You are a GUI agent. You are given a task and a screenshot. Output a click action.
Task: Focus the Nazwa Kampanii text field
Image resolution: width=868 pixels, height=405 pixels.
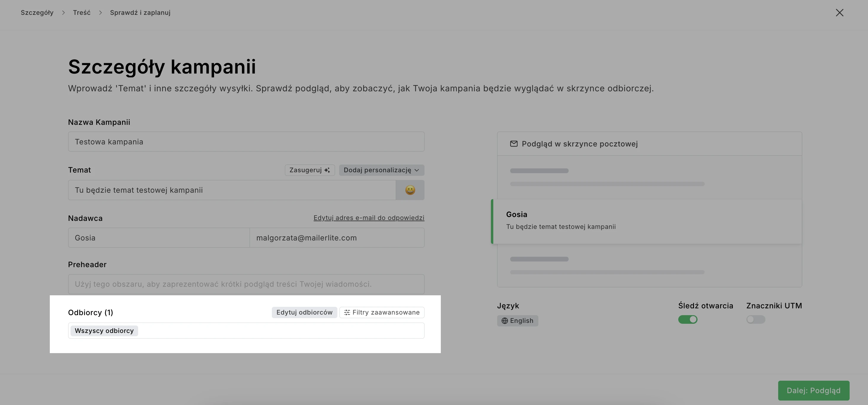[246, 141]
